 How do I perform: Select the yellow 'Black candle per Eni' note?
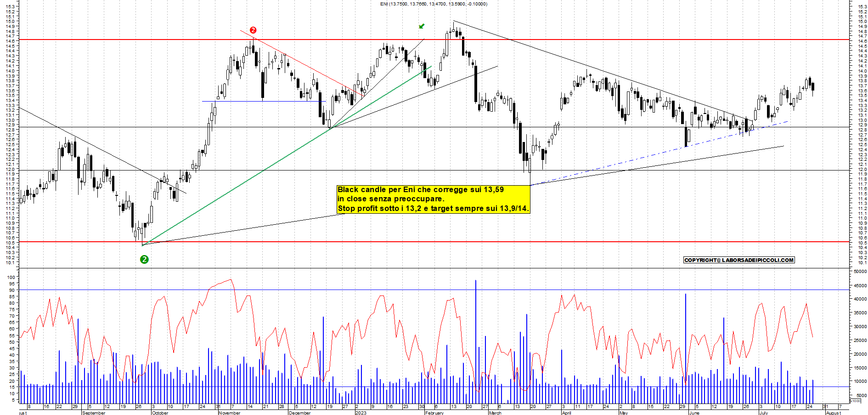pos(434,199)
